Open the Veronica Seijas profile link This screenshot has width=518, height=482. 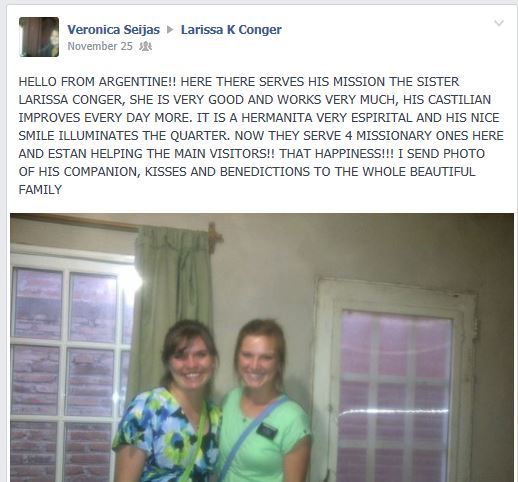(x=114, y=30)
